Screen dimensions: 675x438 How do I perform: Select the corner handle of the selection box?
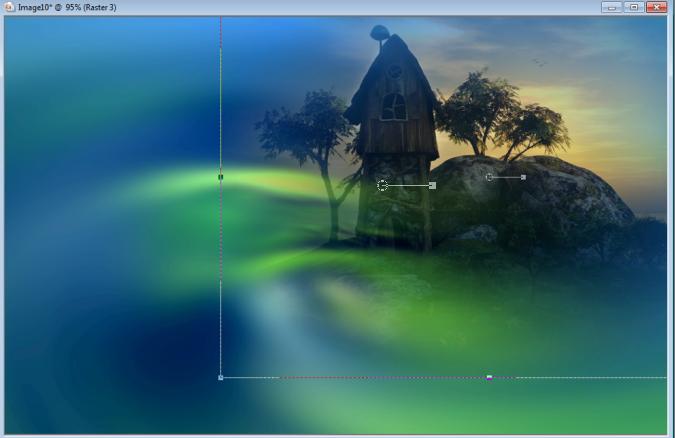click(220, 378)
